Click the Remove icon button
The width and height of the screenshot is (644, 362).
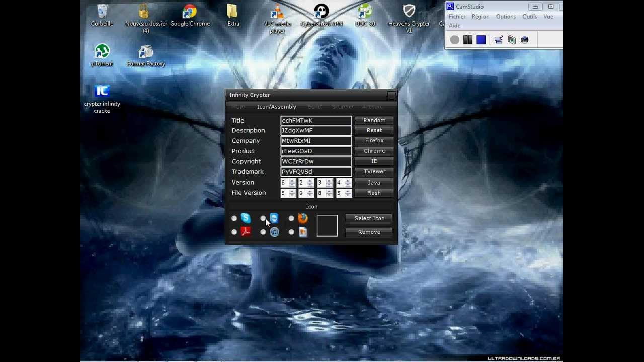coord(369,232)
